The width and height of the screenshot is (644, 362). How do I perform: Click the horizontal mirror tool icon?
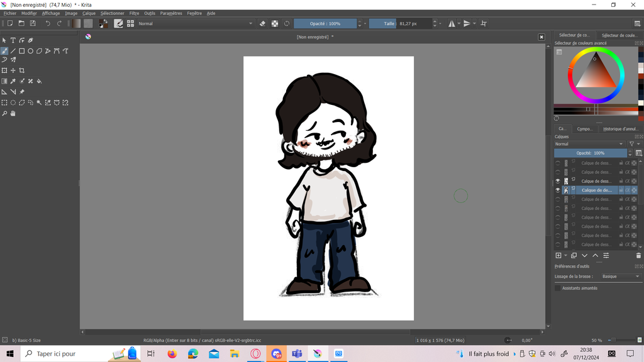[x=451, y=23]
